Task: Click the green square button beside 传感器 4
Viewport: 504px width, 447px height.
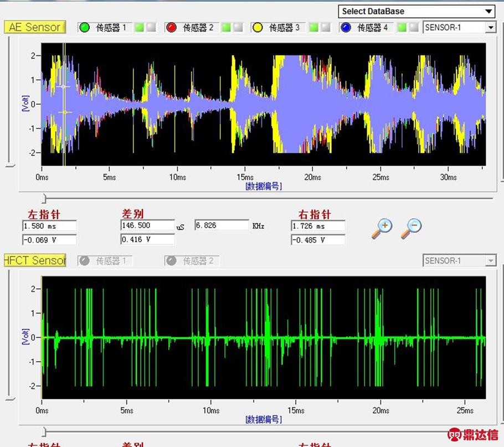Action: point(402,28)
